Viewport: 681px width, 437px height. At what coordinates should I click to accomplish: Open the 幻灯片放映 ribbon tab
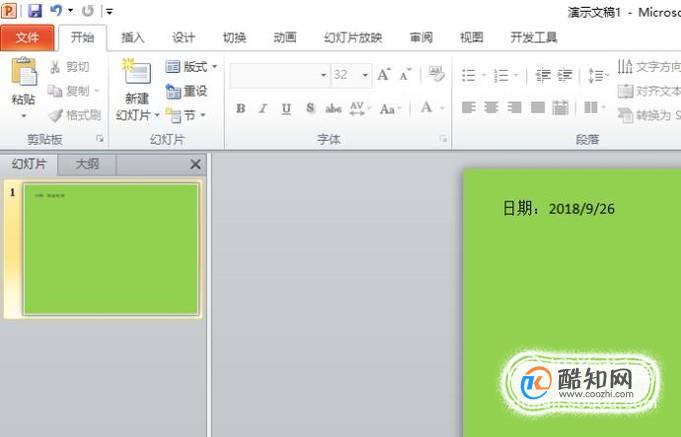click(x=353, y=38)
